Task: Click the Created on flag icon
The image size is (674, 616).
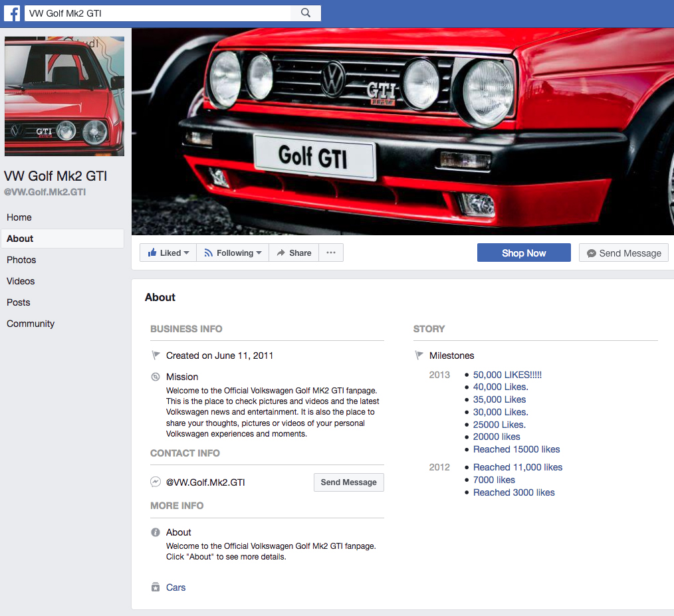Action: pos(156,355)
